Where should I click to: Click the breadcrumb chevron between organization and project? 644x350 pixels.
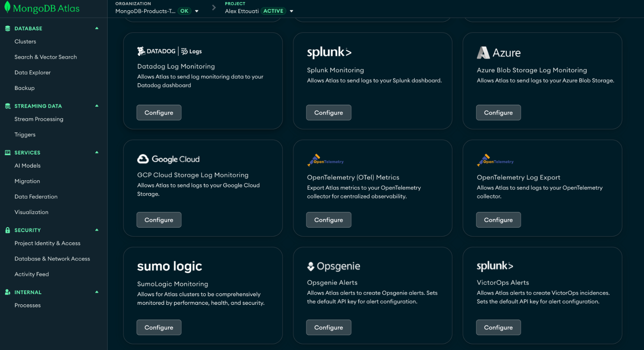214,7
